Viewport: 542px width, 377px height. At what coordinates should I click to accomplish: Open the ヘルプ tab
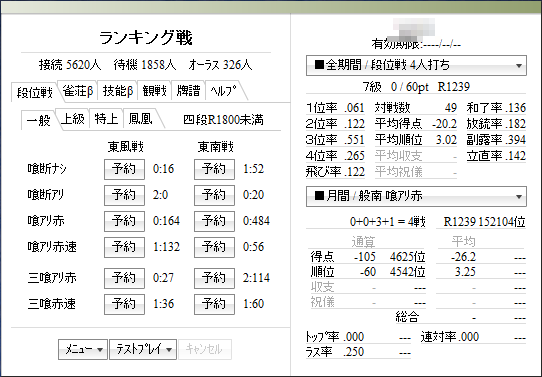pos(224,91)
